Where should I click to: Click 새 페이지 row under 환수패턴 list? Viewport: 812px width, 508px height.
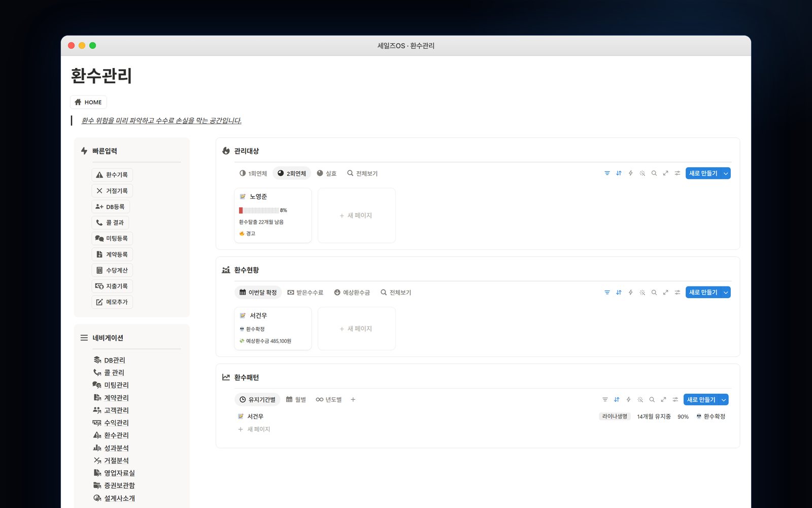point(254,429)
